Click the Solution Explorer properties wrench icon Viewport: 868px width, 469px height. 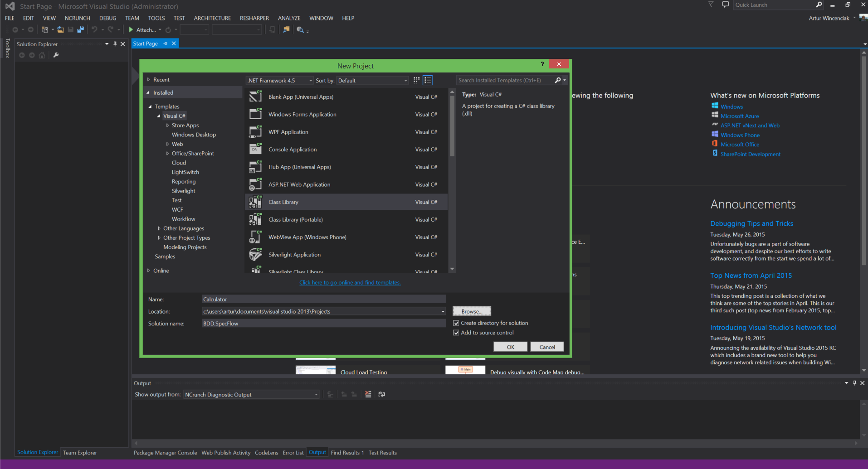(56, 55)
